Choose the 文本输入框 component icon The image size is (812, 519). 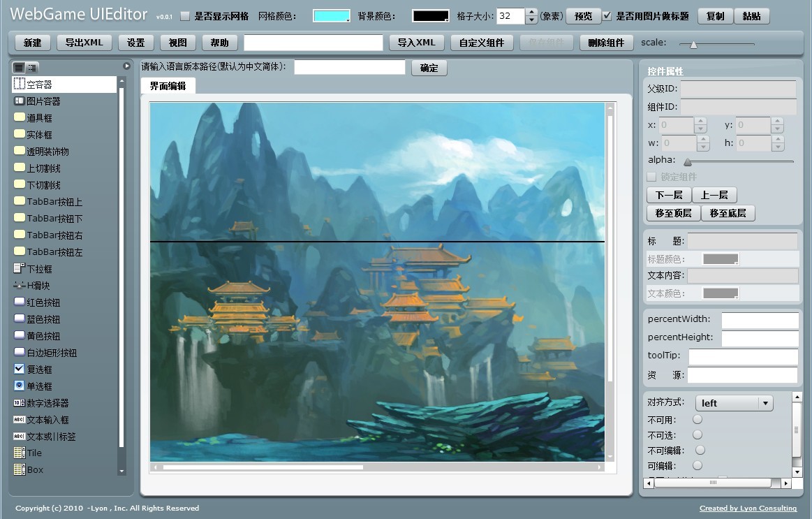click(19, 420)
